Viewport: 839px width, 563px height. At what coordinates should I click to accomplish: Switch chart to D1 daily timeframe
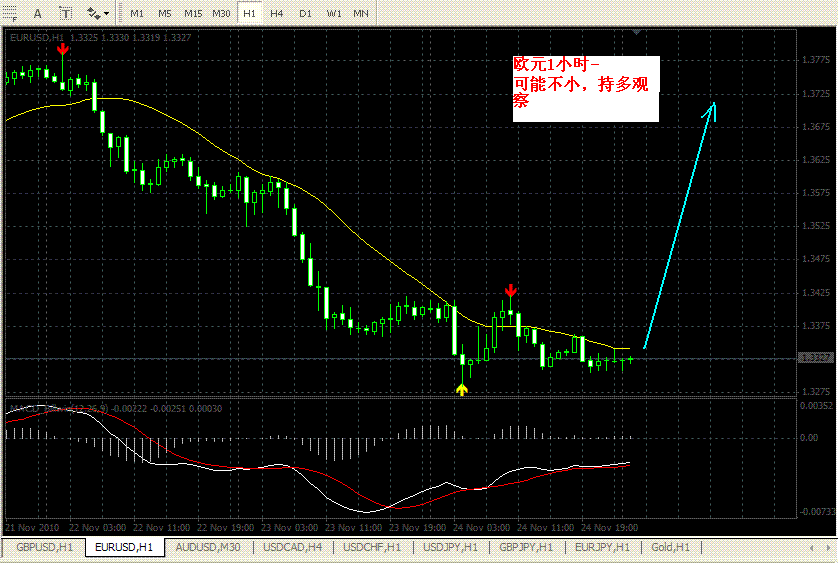tap(305, 13)
